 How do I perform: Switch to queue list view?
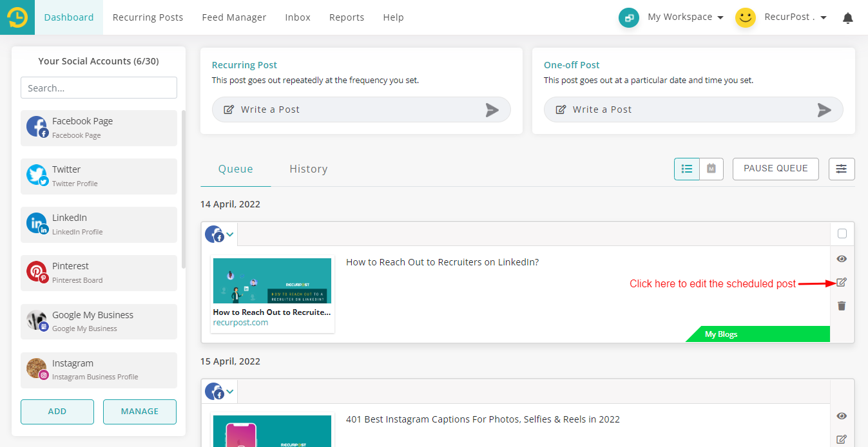(687, 169)
